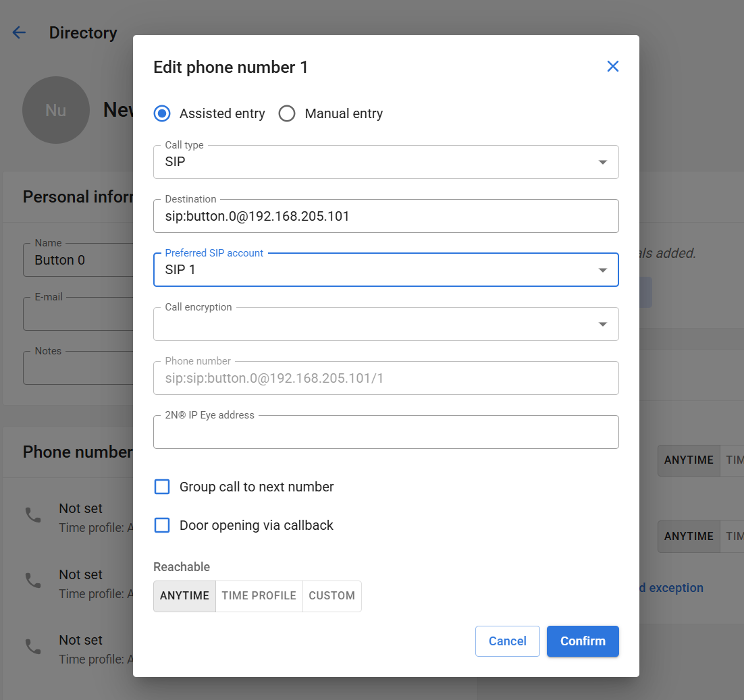The image size is (744, 700).
Task: Go back using the Directory arrow
Action: (19, 32)
